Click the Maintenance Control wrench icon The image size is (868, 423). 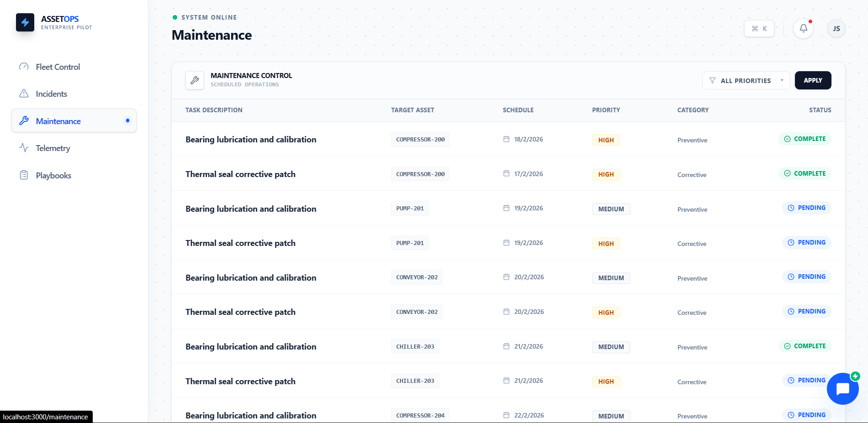195,80
